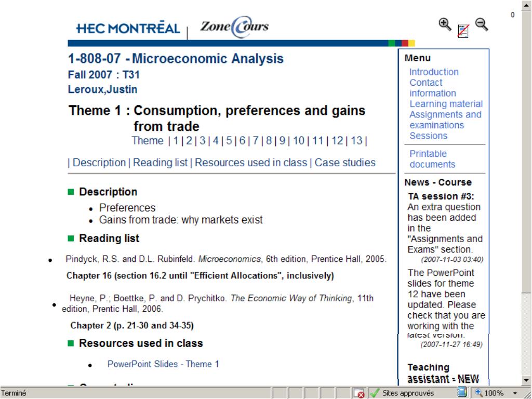Screen dimensions: 532x399
Task: Jump to the Reading list section link
Action: point(160,163)
